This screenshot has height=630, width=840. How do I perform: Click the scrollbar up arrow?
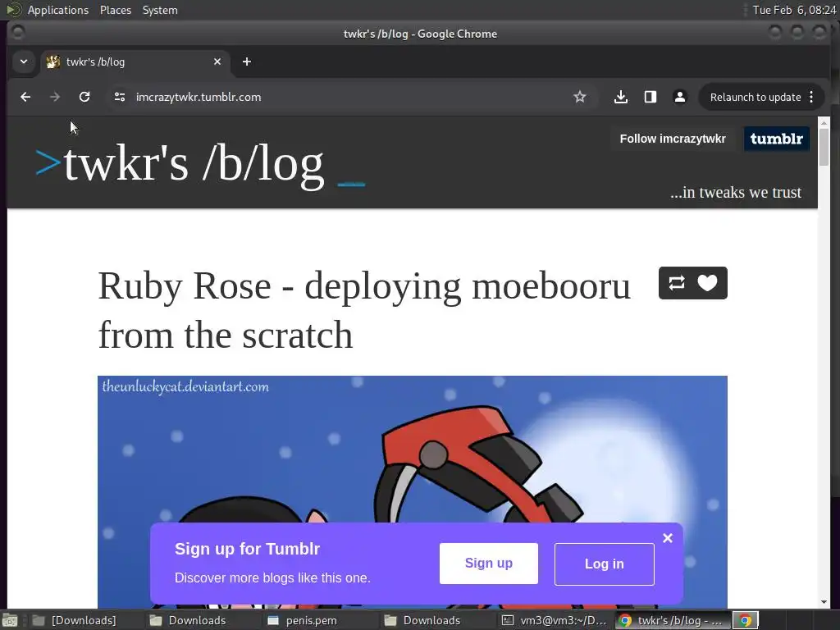(824, 122)
